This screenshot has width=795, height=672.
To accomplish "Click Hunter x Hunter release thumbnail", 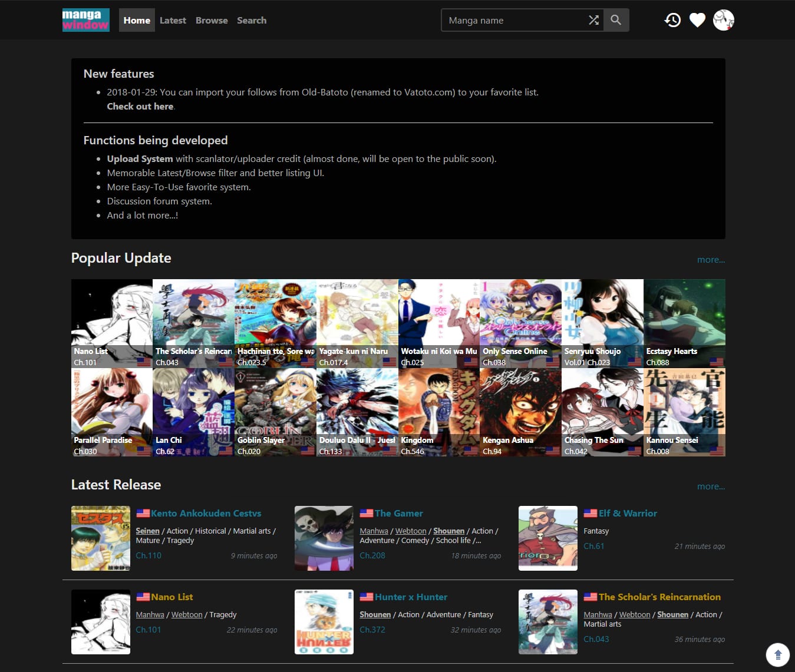I will [x=324, y=622].
